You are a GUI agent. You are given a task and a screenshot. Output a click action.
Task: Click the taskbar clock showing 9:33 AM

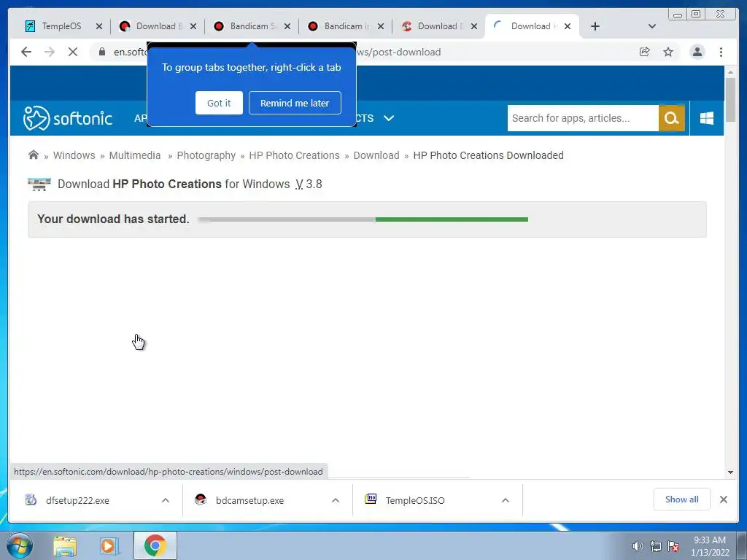tap(710, 546)
